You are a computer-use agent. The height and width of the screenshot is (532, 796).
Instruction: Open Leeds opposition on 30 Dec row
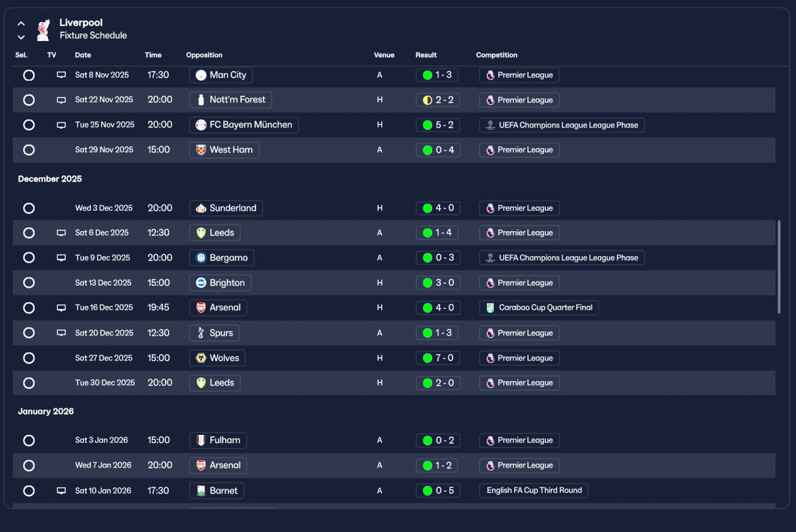point(215,383)
